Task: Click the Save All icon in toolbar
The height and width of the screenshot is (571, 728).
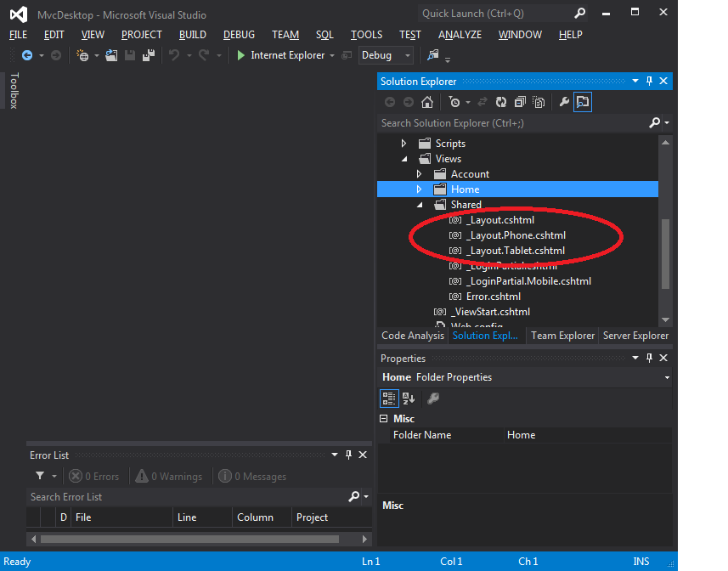Action: pyautogui.click(x=149, y=56)
